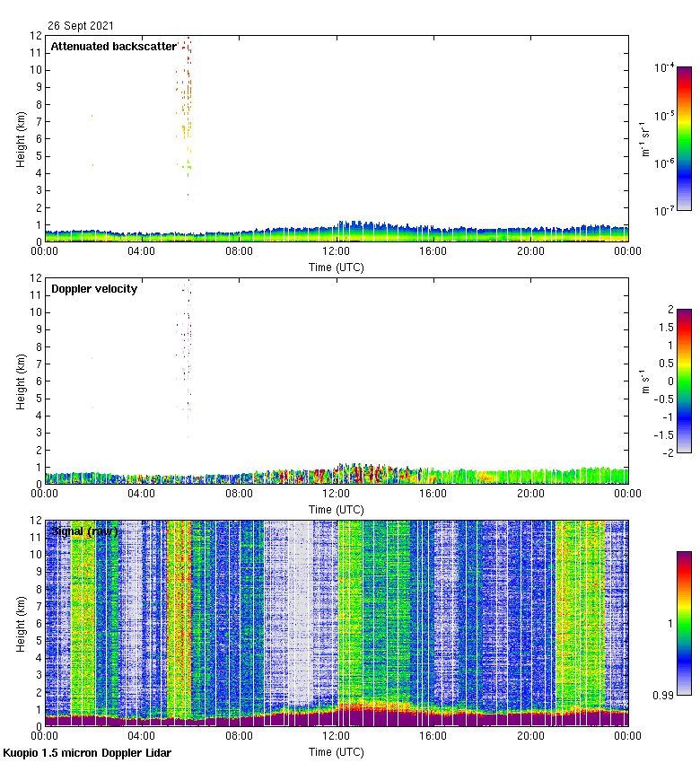The height and width of the screenshot is (763, 700).
Task: Select the '26 Sept 2021' date label
Action: 81,26
